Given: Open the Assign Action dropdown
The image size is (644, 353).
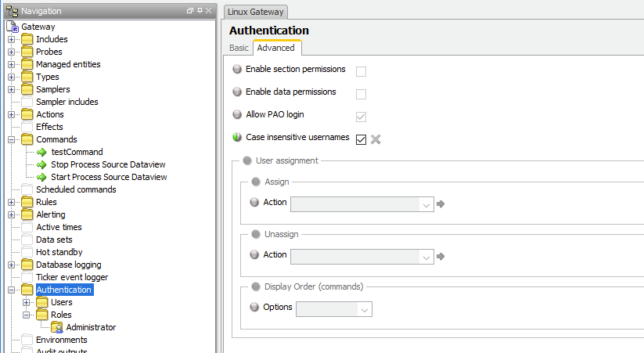Looking at the screenshot, I should 426,204.
